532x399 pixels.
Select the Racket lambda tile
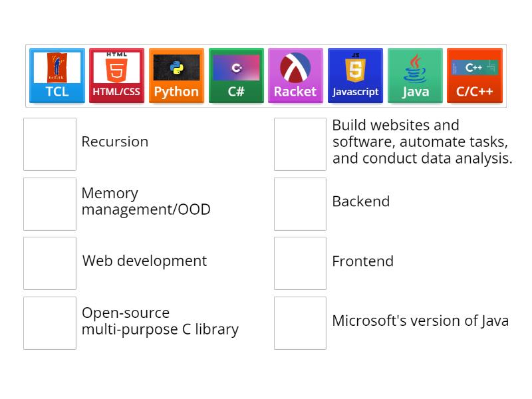point(295,75)
